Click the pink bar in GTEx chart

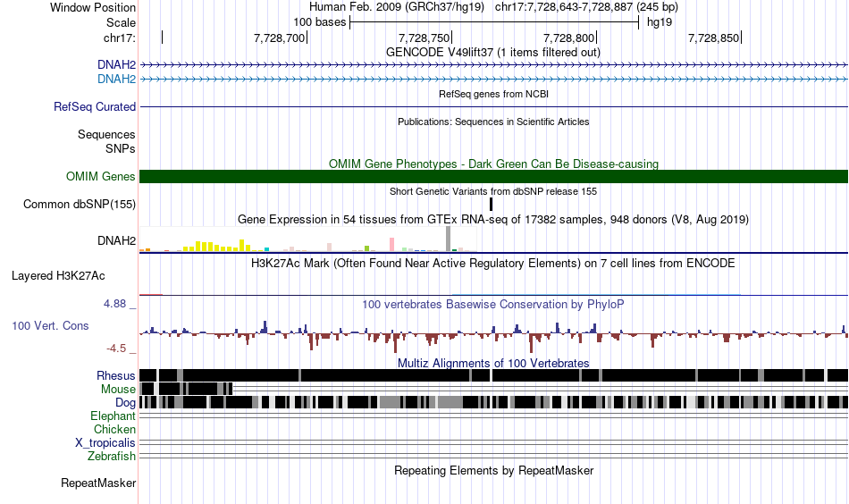(391, 244)
